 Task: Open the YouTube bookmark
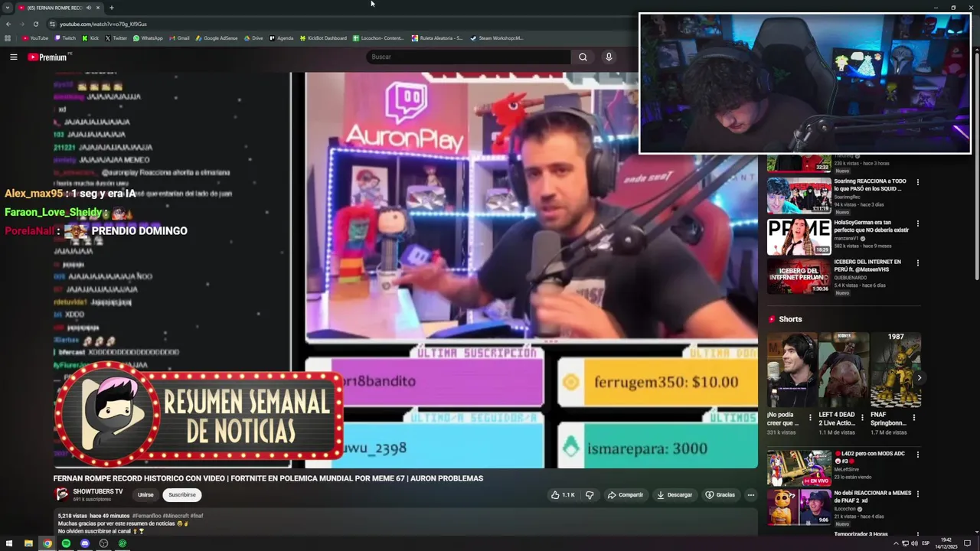point(35,38)
